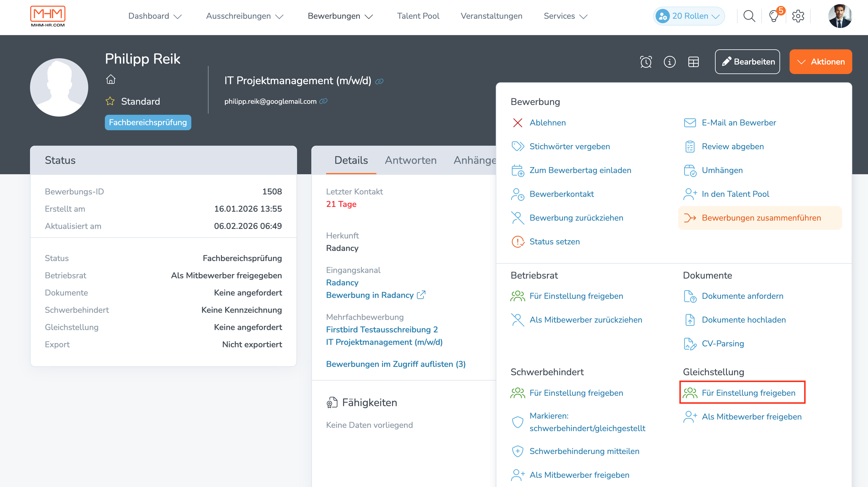Switch to the Antworten tab
Screen dimensions: 868x487
point(411,161)
